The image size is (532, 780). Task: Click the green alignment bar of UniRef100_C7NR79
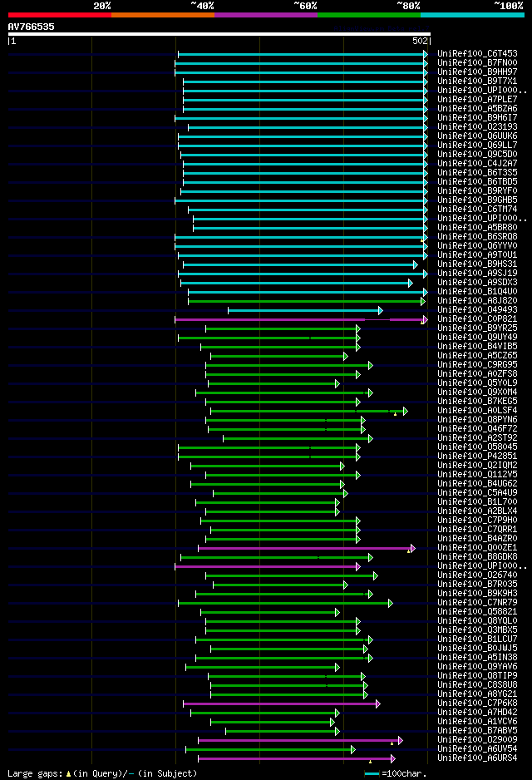[284, 604]
